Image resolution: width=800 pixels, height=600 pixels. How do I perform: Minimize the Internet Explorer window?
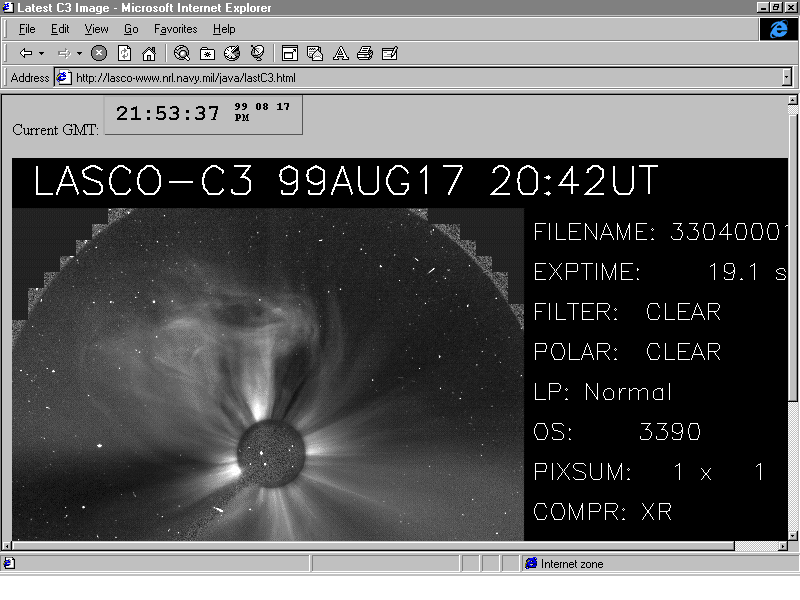pos(763,7)
